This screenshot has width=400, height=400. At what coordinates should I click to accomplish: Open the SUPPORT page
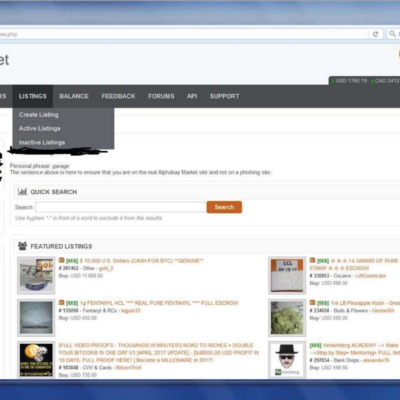[x=224, y=96]
